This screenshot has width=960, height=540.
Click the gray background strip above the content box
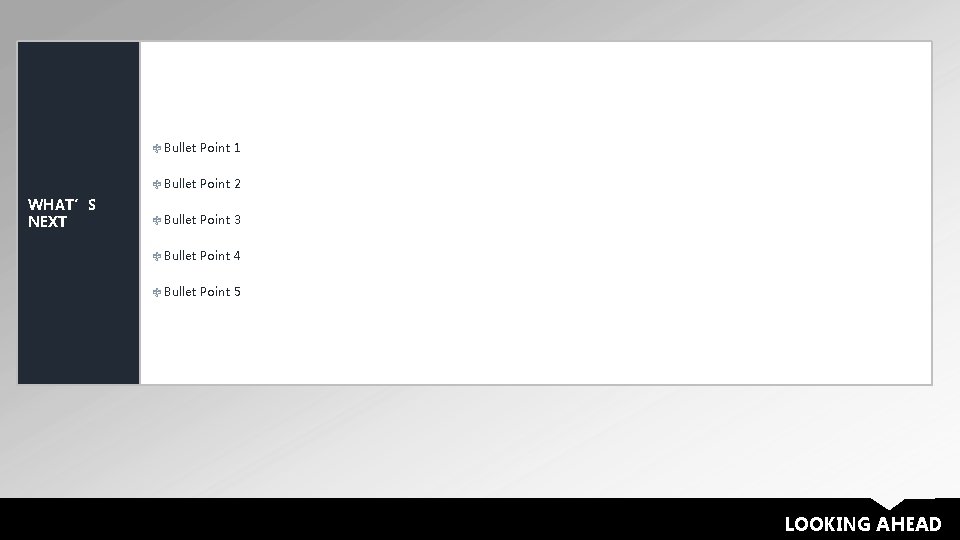click(x=480, y=20)
